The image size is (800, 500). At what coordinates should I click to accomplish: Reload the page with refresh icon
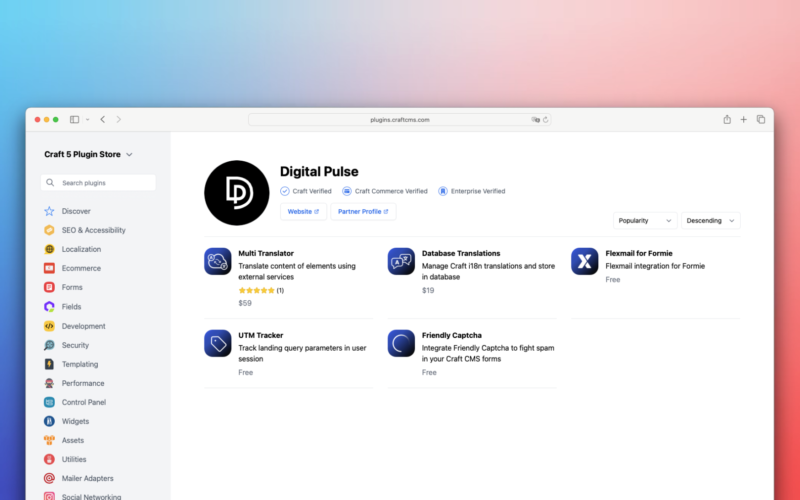coord(545,120)
